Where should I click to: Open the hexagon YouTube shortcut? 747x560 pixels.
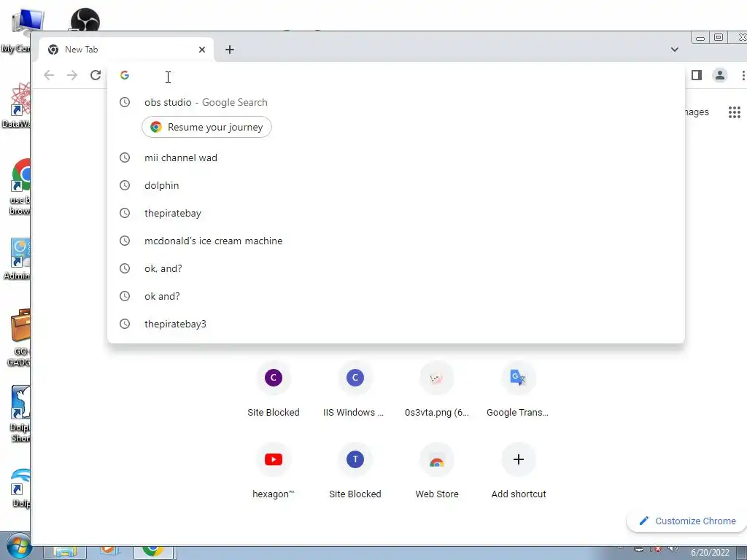(x=274, y=472)
